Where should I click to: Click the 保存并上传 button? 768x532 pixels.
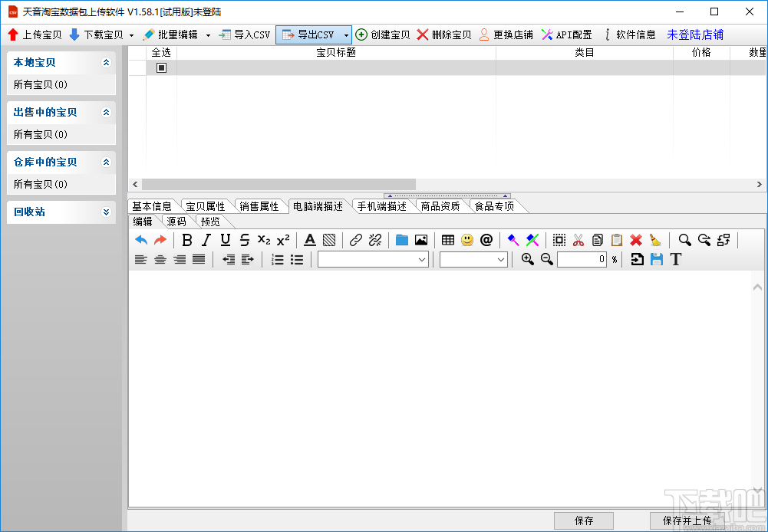687,521
